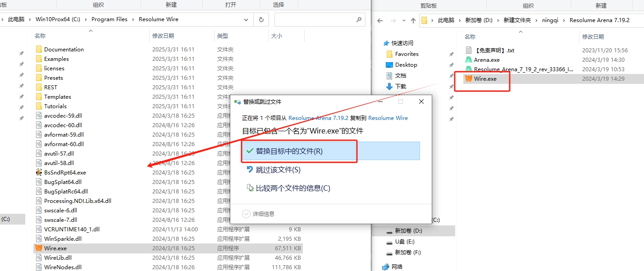This screenshot has height=271, width=644.
Task: Click 新加卷 (D:) in the address breadcrumb
Action: 479,20
